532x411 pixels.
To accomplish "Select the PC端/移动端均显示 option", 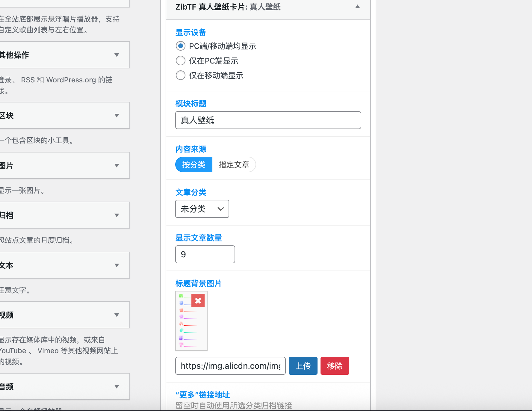I will coord(180,46).
